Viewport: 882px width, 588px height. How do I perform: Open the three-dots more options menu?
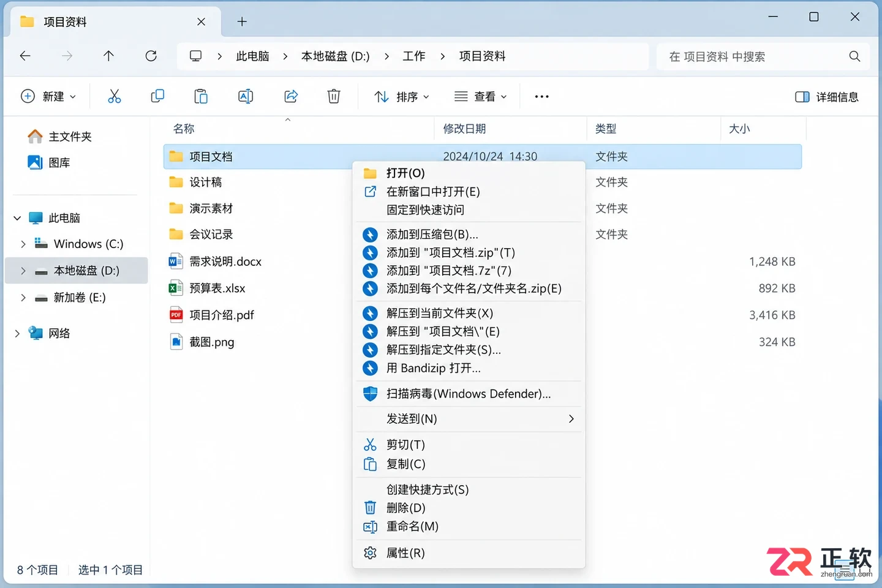pos(541,97)
